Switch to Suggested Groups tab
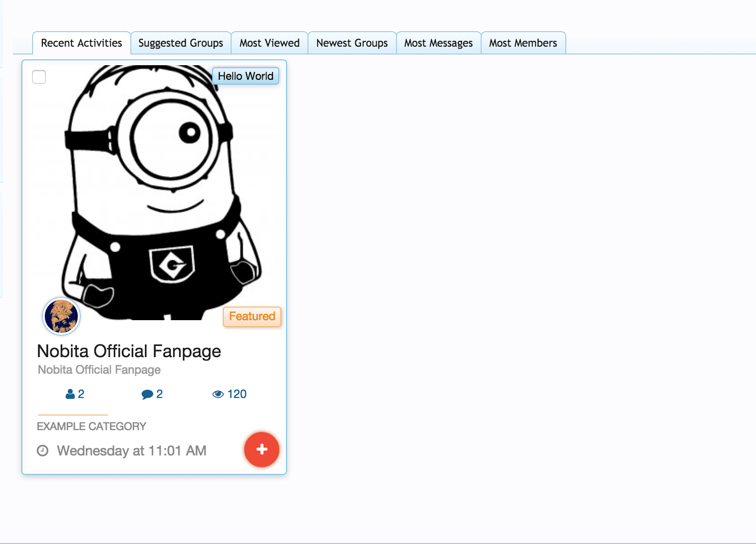The width and height of the screenshot is (756, 544). [x=180, y=43]
